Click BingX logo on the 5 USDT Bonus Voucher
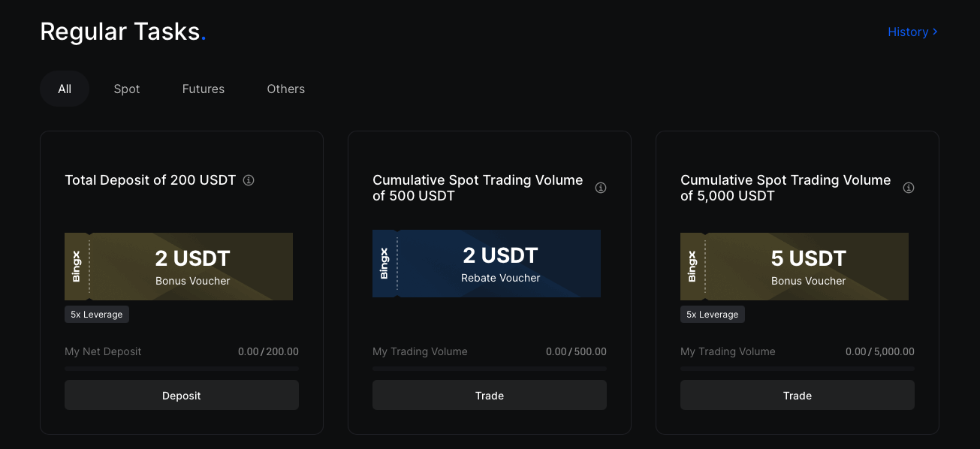Screen dimensions: 980x449 (692, 267)
